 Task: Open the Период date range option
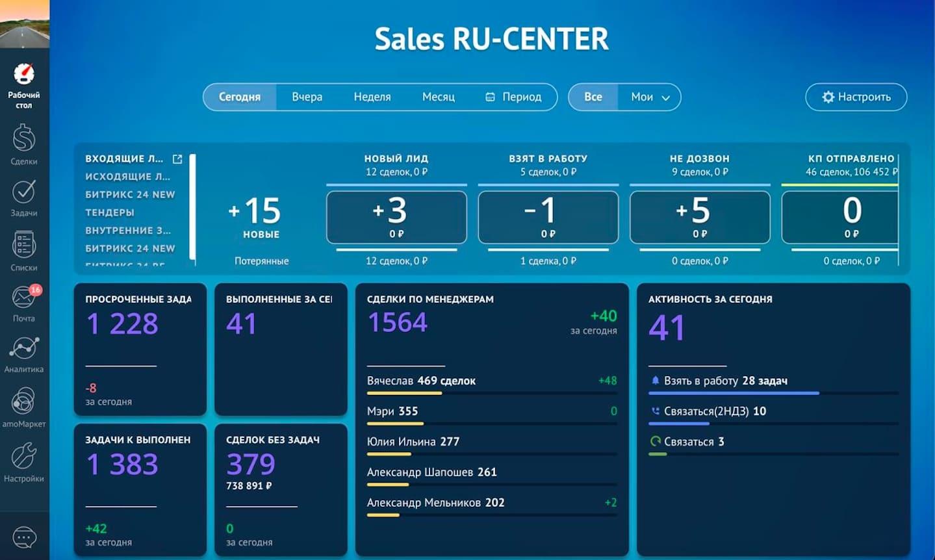tap(514, 97)
